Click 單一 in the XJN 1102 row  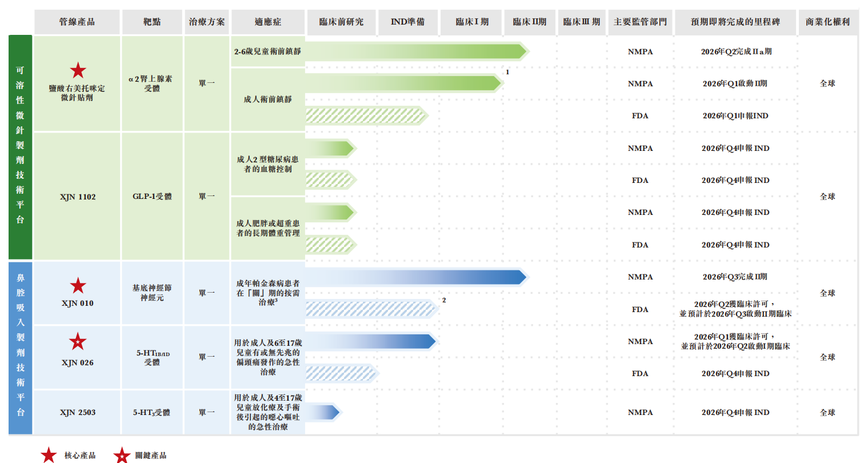(207, 196)
